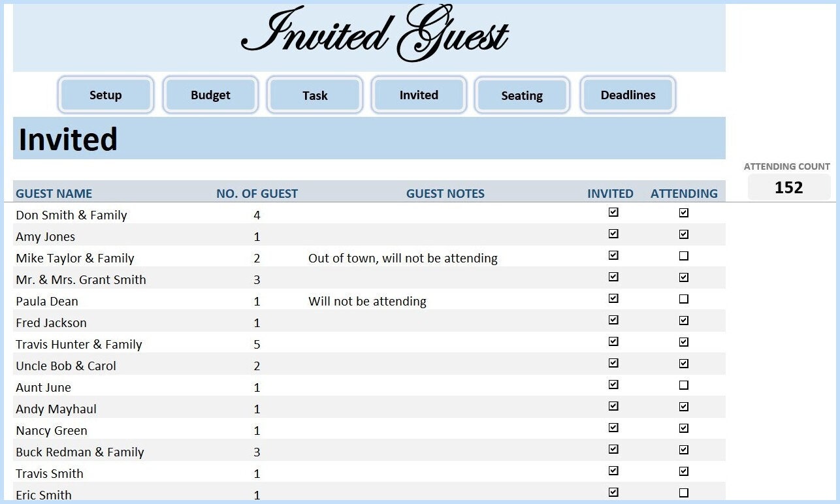Select the 'Travis Hunter & Family' name cell
840x504 pixels.
pyautogui.click(x=79, y=345)
